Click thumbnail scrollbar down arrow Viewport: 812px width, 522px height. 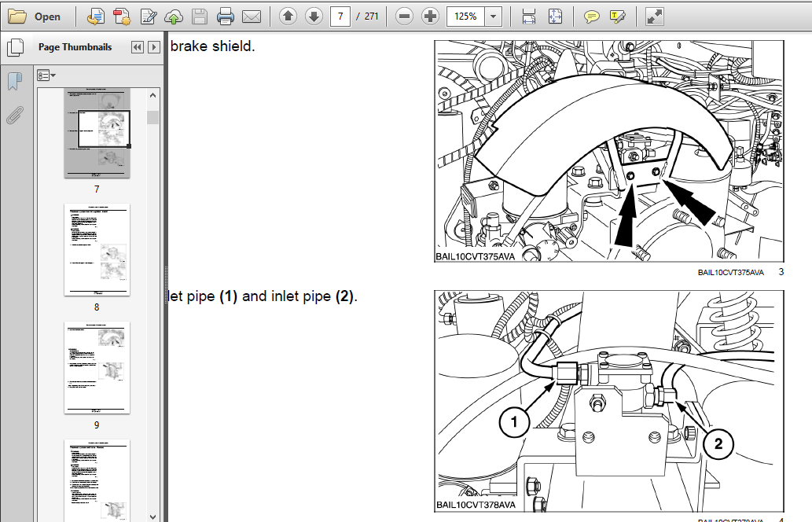point(152,516)
